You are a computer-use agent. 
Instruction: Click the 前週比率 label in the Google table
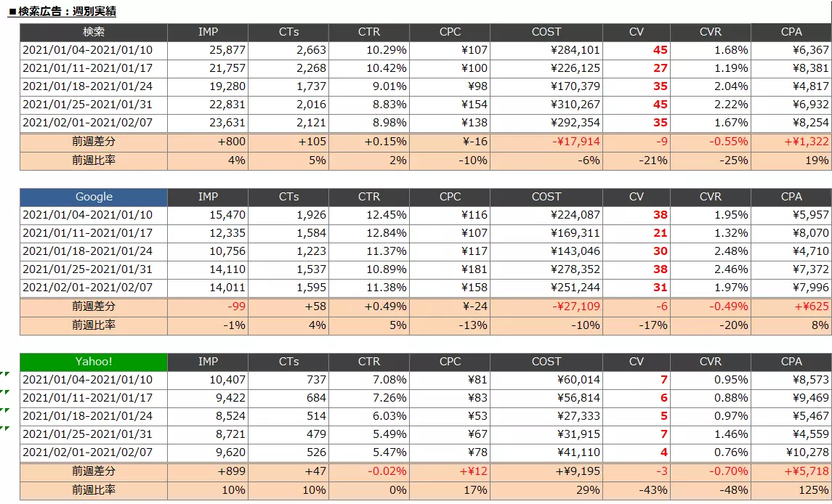coord(94,325)
